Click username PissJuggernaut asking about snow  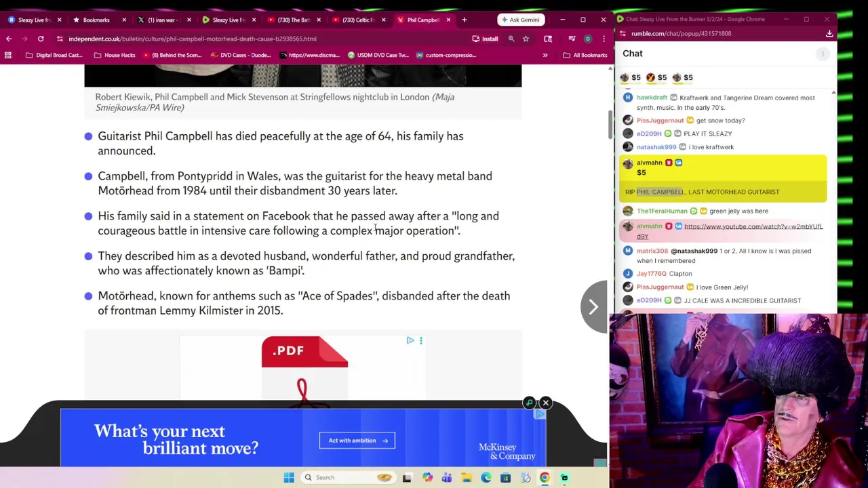(660, 121)
